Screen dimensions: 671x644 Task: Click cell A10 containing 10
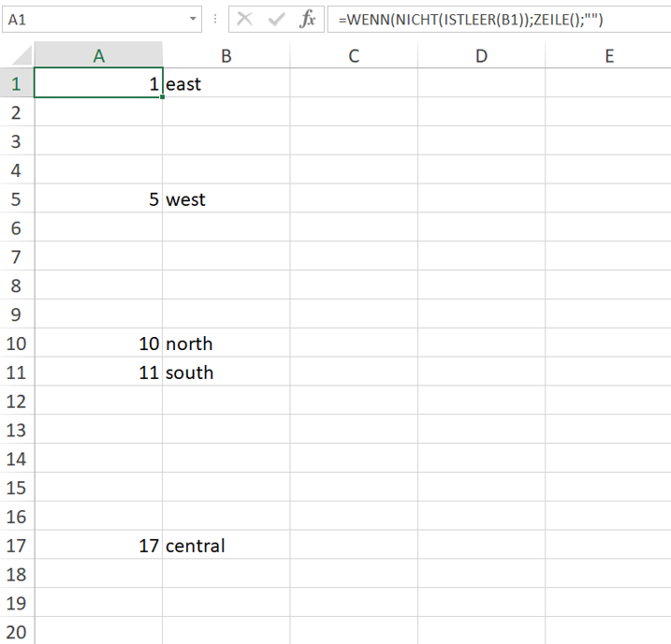pyautogui.click(x=98, y=343)
